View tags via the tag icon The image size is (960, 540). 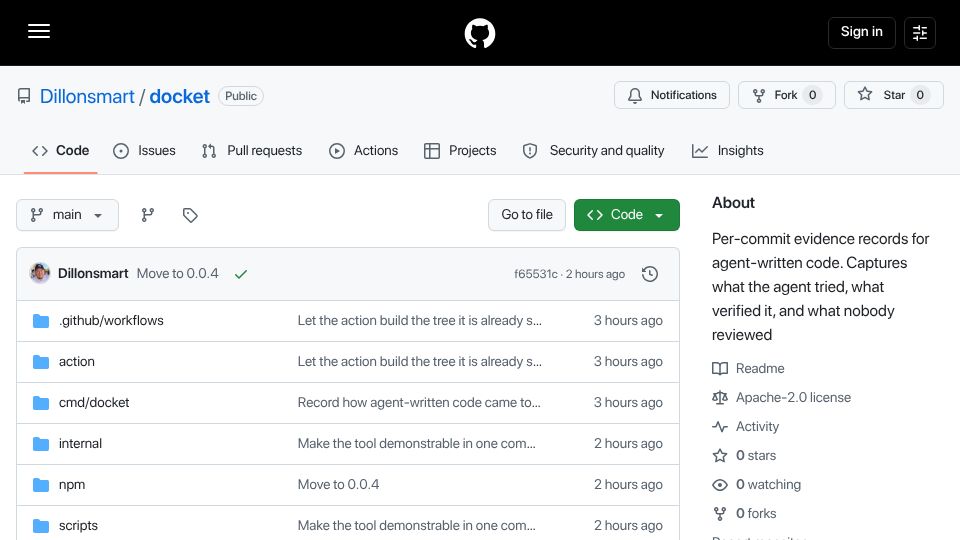[190, 215]
